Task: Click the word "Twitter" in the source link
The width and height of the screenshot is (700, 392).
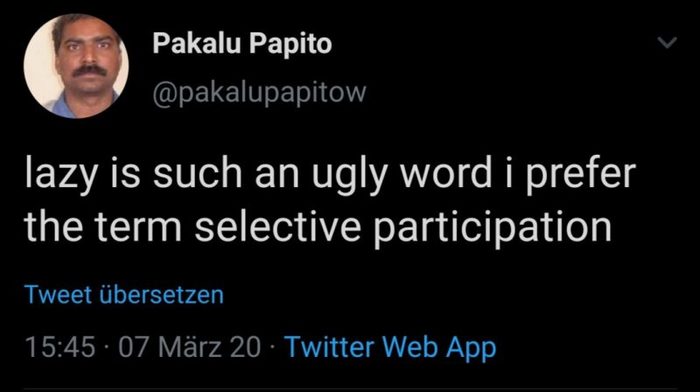Action: click(x=329, y=347)
